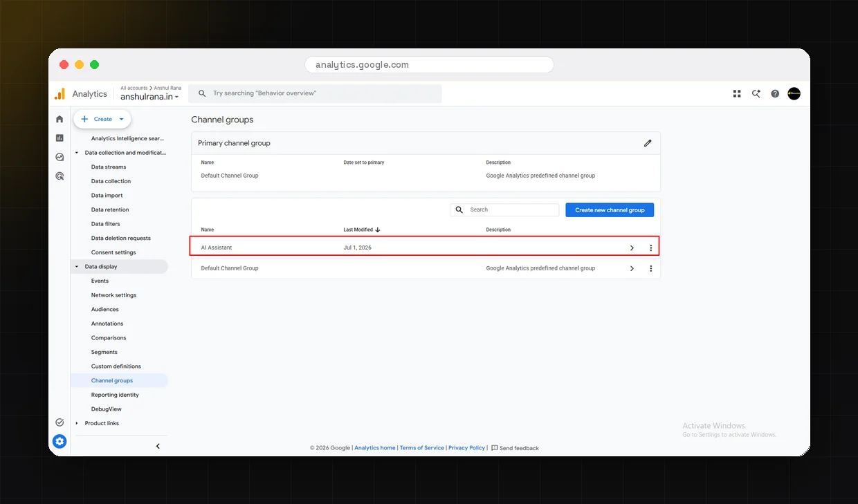Open Consent settings in sidebar
Screen dimensions: 858x504
113,252
